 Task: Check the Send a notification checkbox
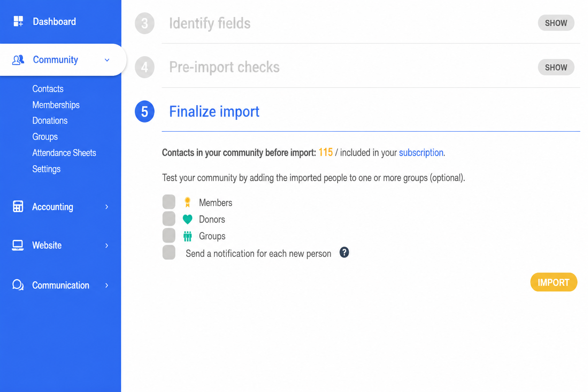(169, 252)
